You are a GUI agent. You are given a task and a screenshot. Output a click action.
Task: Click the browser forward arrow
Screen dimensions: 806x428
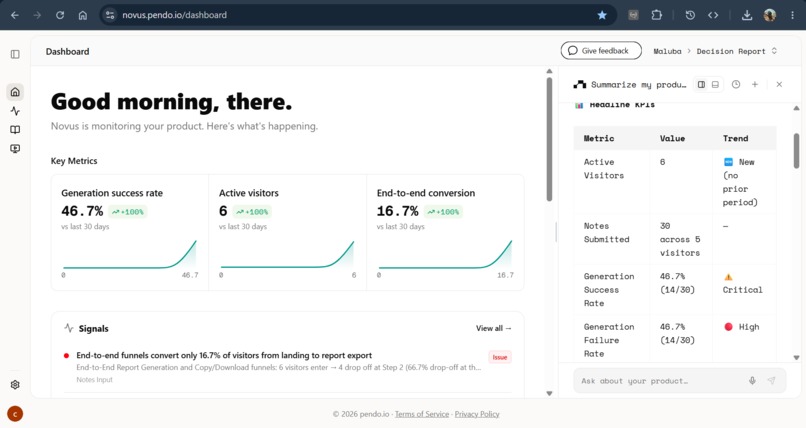37,15
